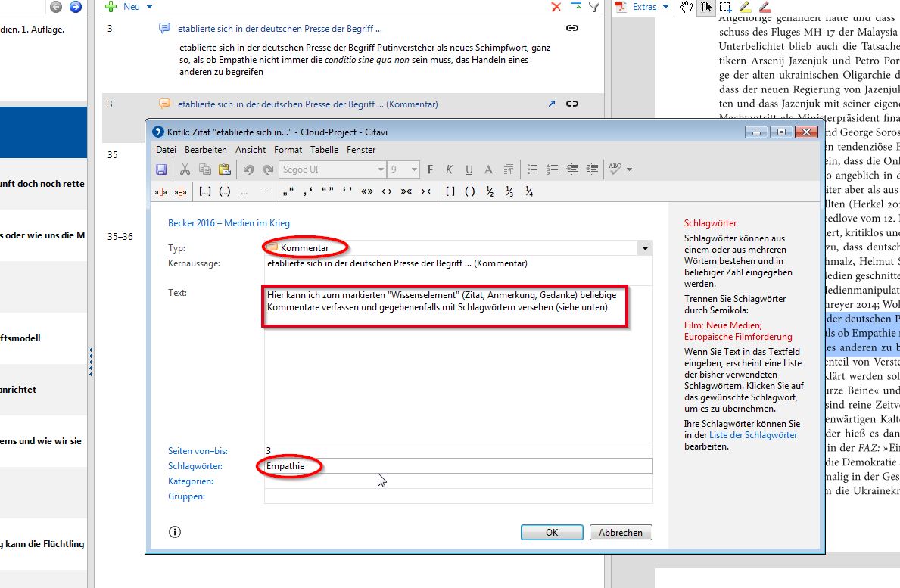Screen dimensions: 900x588
Task: Click the Kategorien label link
Action: point(191,481)
